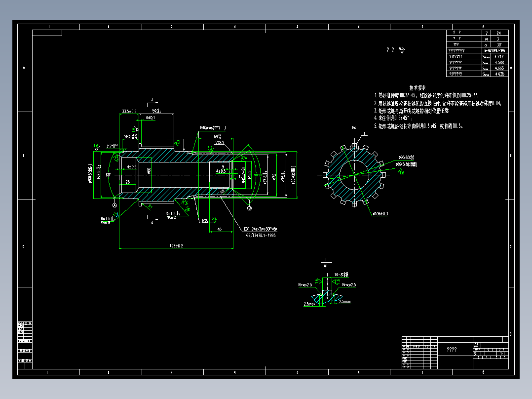Pick technical note 3 text line
Screen dimensions: 532x399
tap(412, 111)
